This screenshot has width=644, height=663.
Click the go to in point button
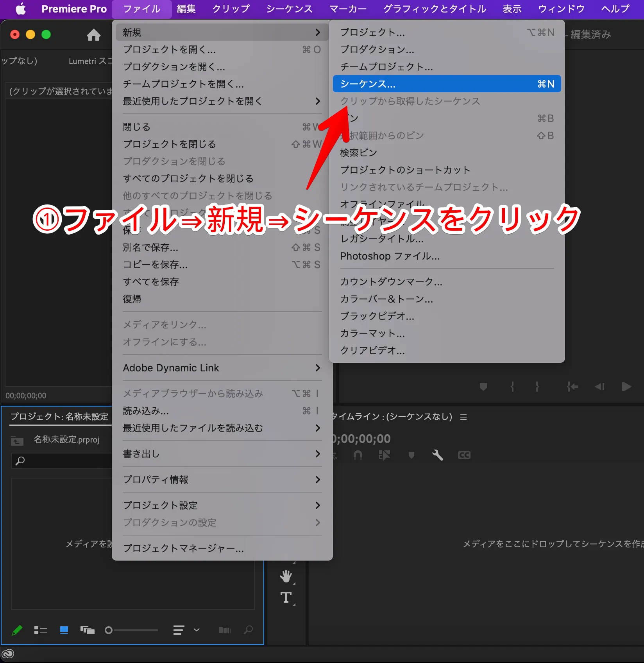572,387
